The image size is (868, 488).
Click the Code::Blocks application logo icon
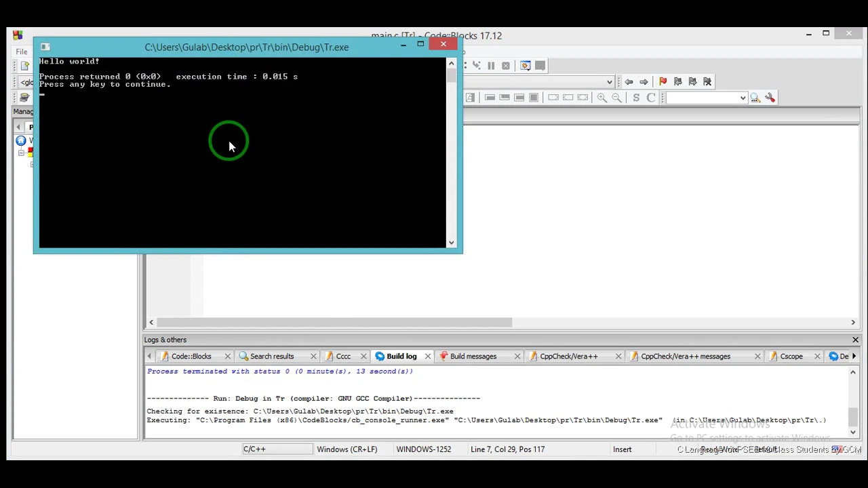(x=18, y=35)
